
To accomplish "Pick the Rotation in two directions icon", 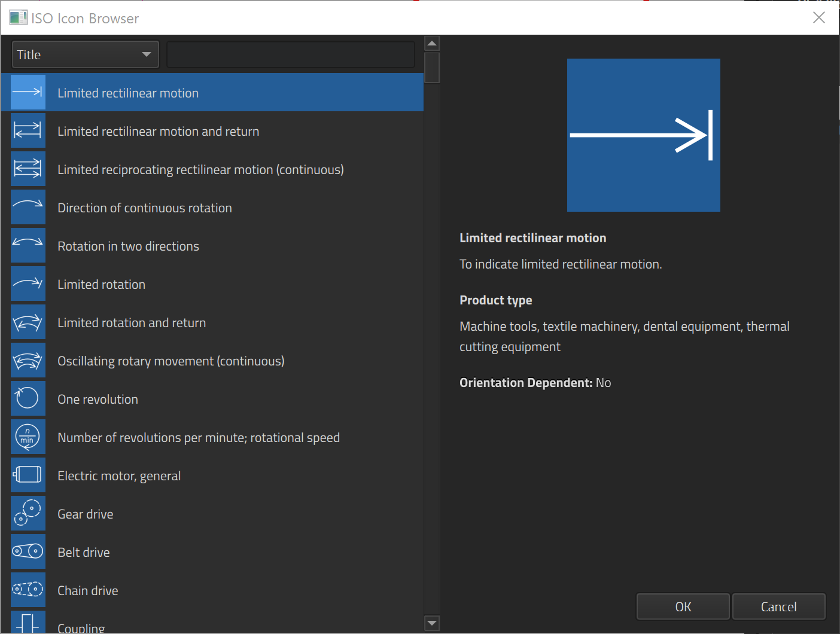I will (x=28, y=246).
